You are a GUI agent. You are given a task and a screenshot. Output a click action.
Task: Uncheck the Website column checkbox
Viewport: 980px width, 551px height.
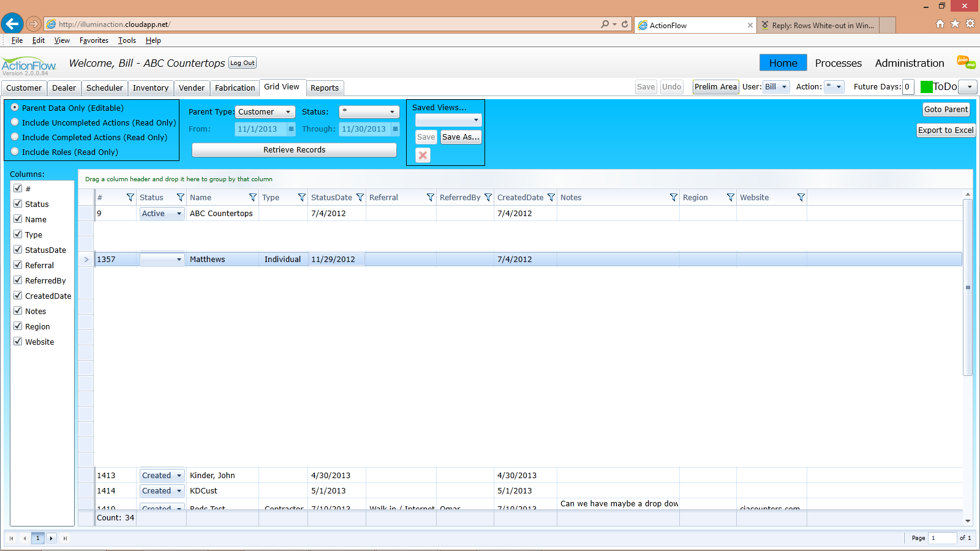18,341
